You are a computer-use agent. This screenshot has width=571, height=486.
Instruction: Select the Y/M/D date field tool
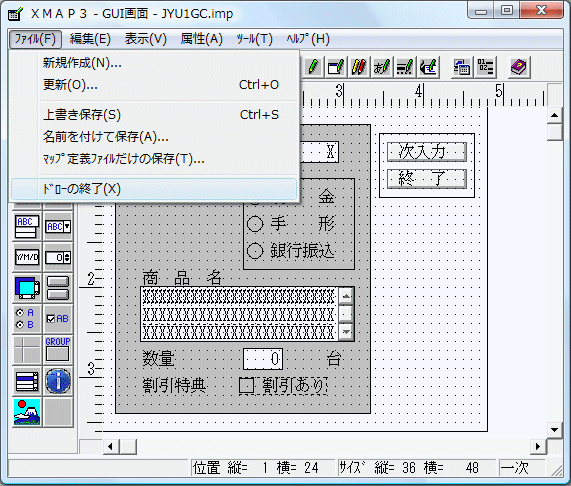pyautogui.click(x=27, y=257)
